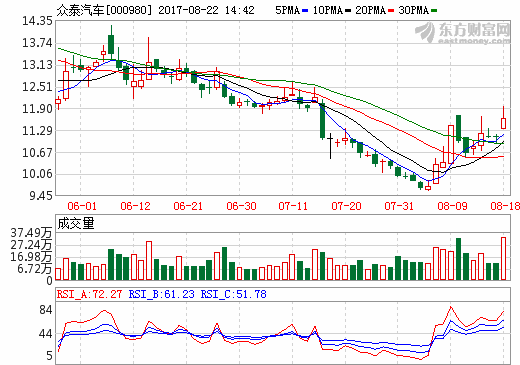The height and width of the screenshot is (365, 520).
Task: Click the 10.06 price axis label
Action: click(37, 174)
